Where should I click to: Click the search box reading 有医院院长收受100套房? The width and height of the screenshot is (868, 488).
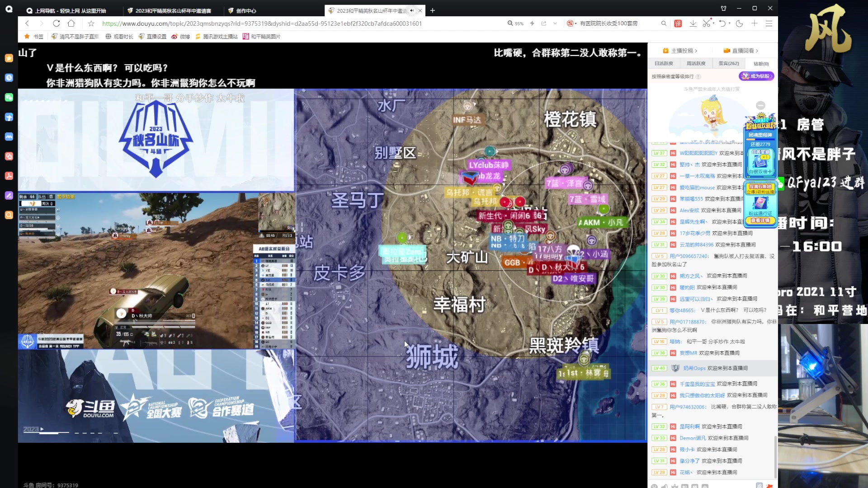tap(609, 23)
